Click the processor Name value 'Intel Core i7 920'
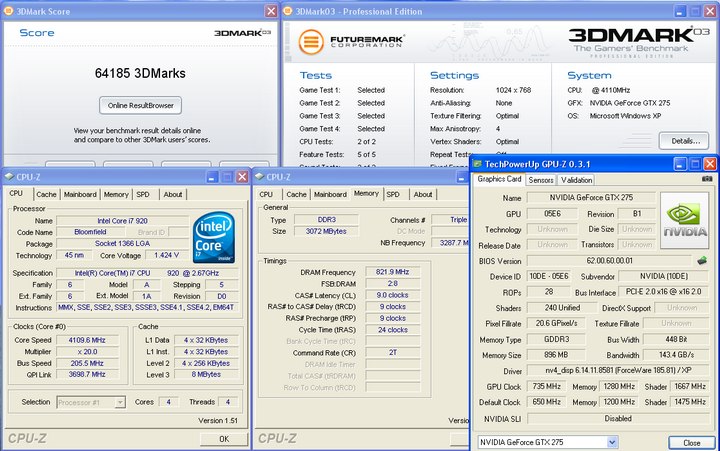The image size is (720, 451). [x=122, y=221]
